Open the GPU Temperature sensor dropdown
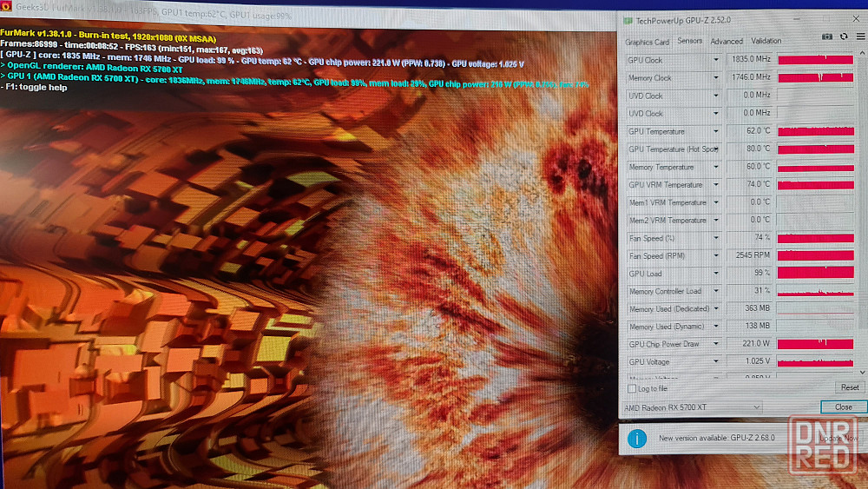This screenshot has width=868, height=489. coord(716,131)
